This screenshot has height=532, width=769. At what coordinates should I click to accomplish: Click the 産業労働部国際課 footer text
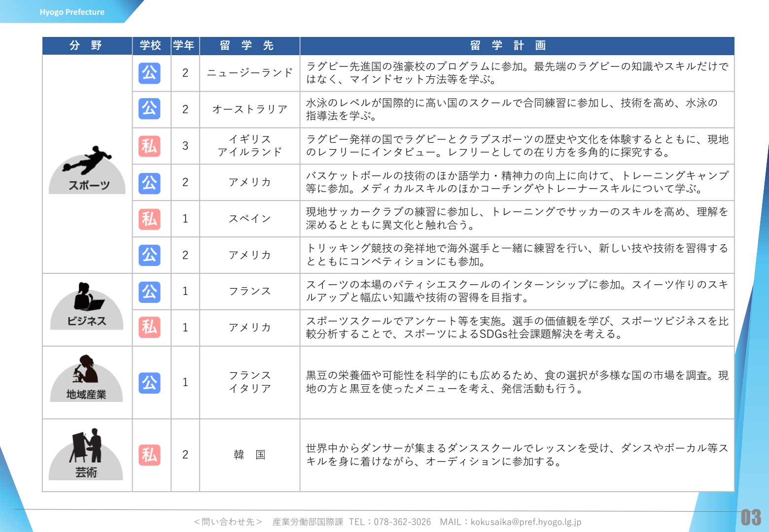308,522
